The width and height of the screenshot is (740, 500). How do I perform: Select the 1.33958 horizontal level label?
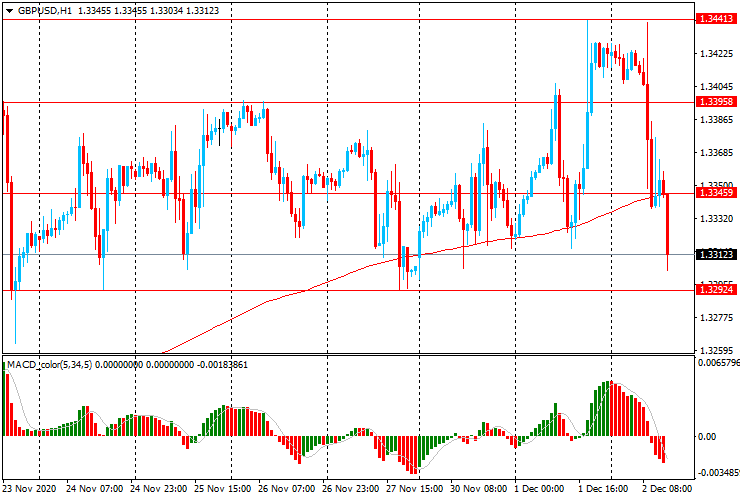point(716,102)
